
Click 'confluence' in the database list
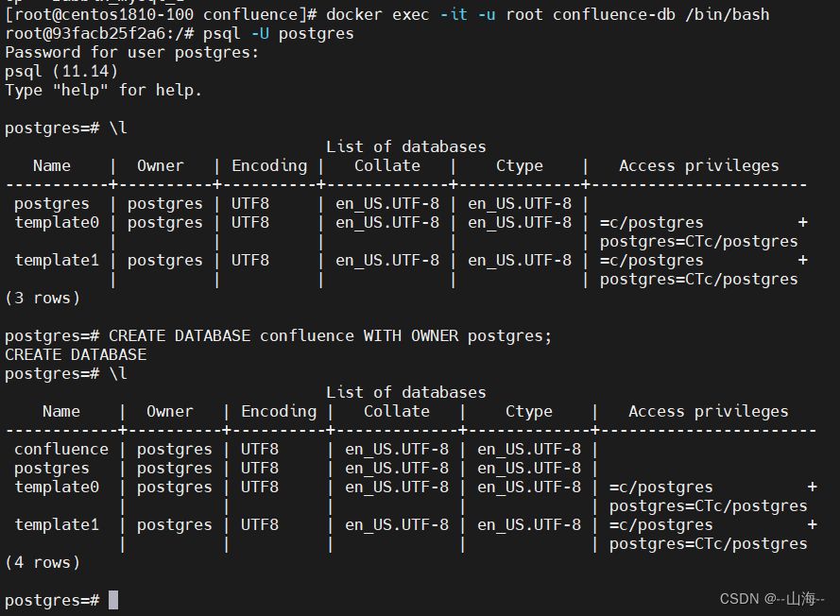(61, 449)
